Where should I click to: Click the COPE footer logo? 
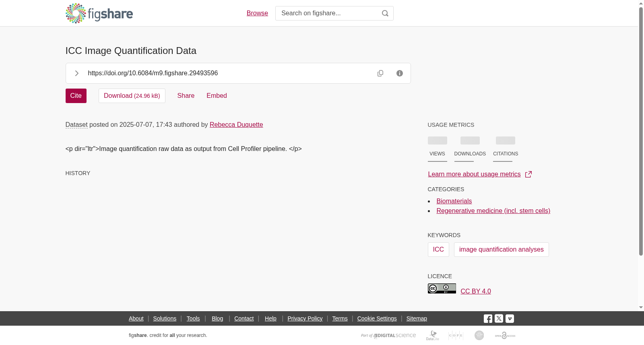point(456,335)
